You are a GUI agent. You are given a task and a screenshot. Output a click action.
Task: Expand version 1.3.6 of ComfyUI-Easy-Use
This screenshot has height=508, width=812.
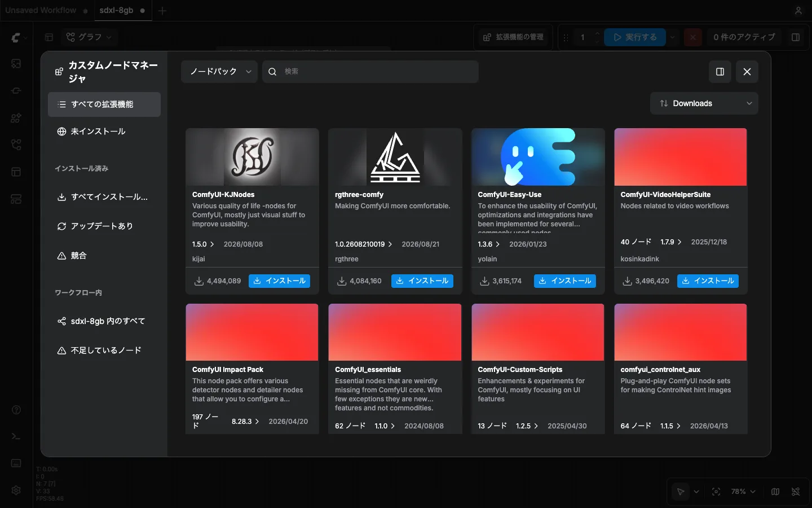point(488,244)
